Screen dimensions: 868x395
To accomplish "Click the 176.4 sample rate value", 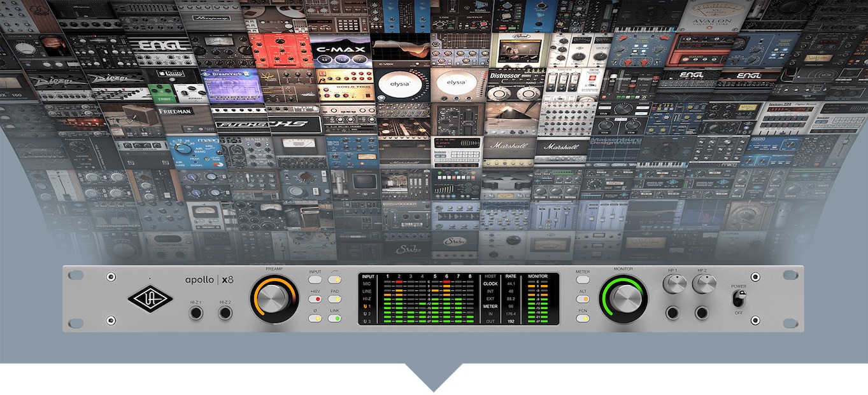I will click(x=511, y=314).
